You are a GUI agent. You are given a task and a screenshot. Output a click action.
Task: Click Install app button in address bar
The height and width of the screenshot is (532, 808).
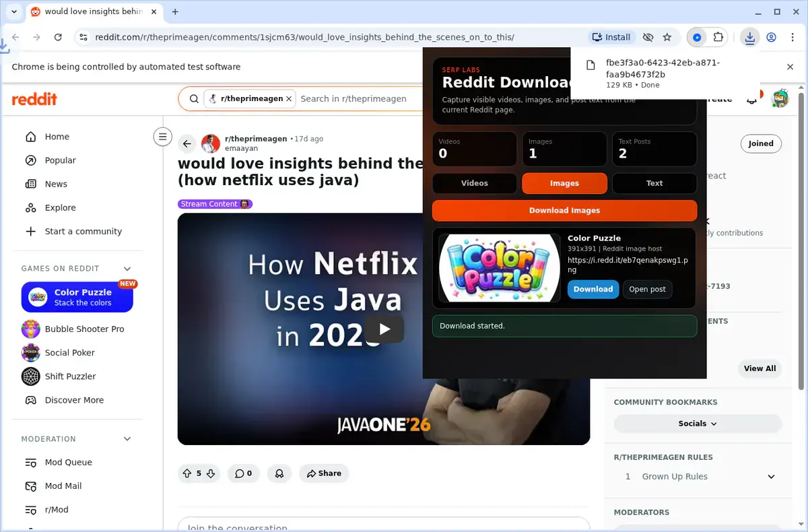[x=611, y=38]
